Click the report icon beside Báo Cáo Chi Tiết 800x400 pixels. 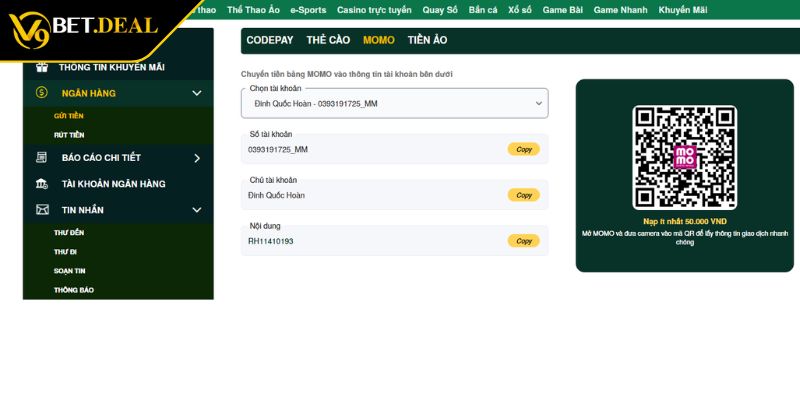point(42,158)
